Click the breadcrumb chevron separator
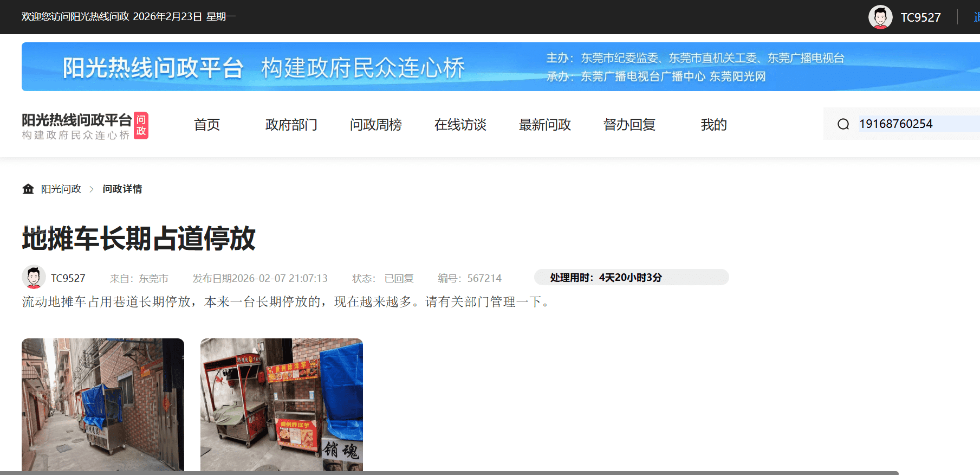980x475 pixels. (x=92, y=189)
